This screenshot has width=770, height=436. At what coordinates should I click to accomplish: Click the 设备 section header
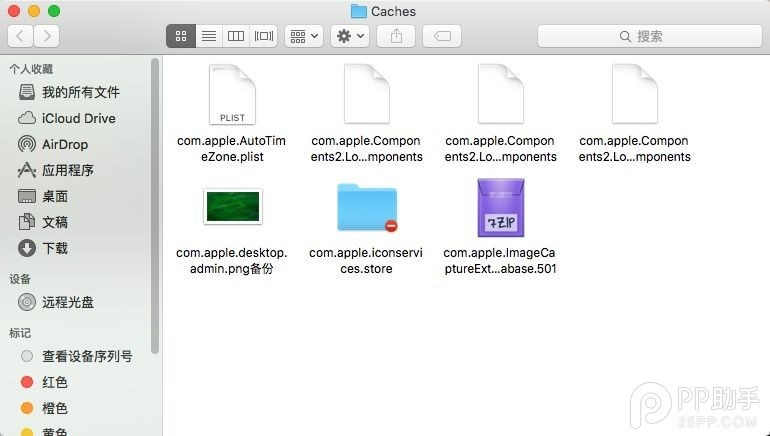(20, 279)
